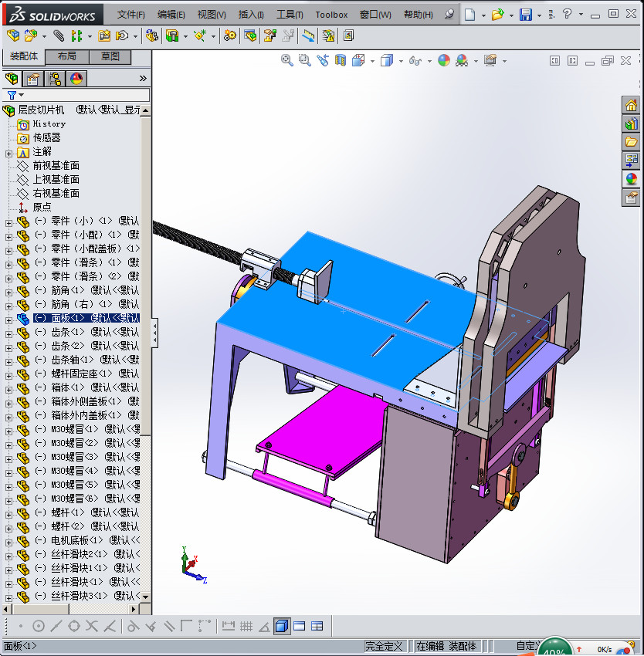Open the 工具(T) menu
The image size is (644, 656).
tap(290, 15)
